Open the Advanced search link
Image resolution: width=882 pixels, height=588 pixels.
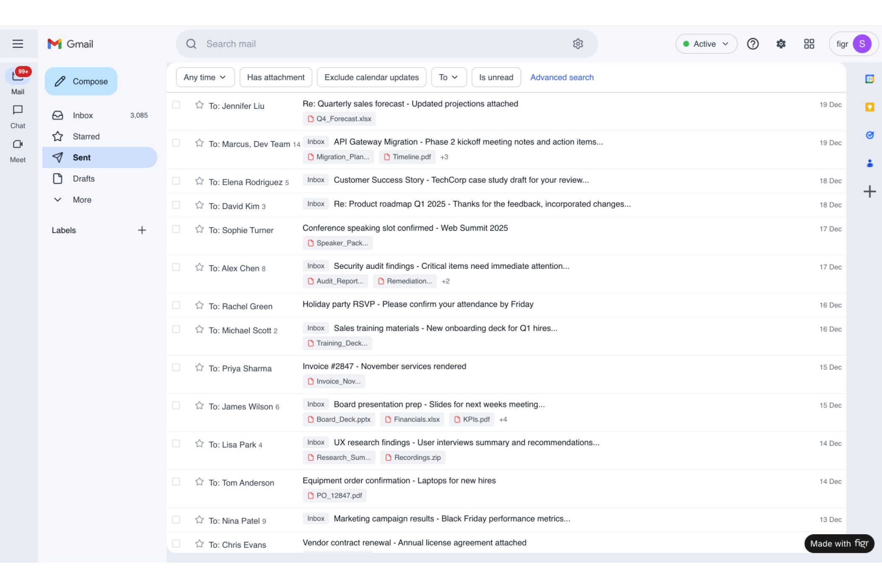(562, 77)
